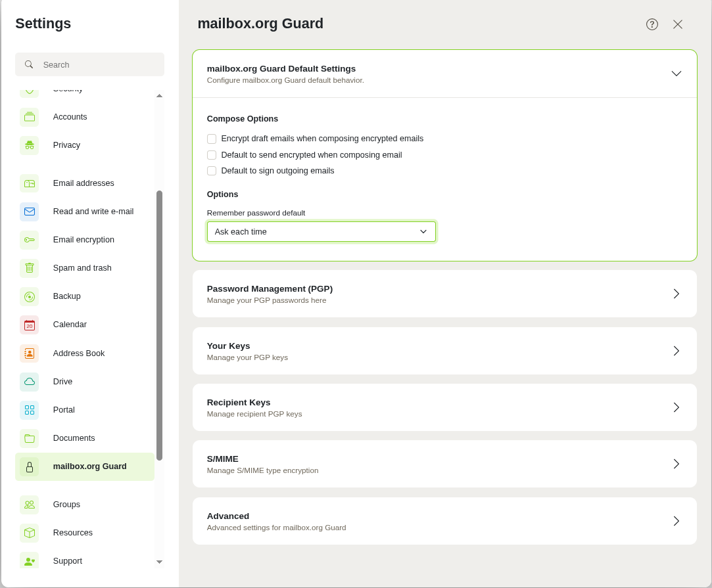Click the Calendar icon
This screenshot has width=712, height=588.
tap(30, 325)
